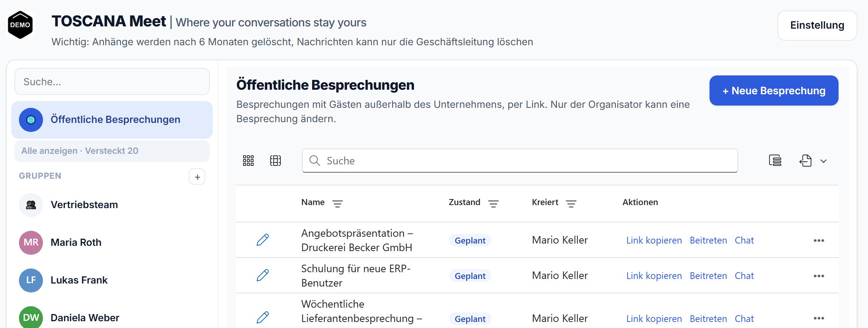The image size is (868, 328).
Task: Open chat with Maria Roth
Action: [112, 242]
